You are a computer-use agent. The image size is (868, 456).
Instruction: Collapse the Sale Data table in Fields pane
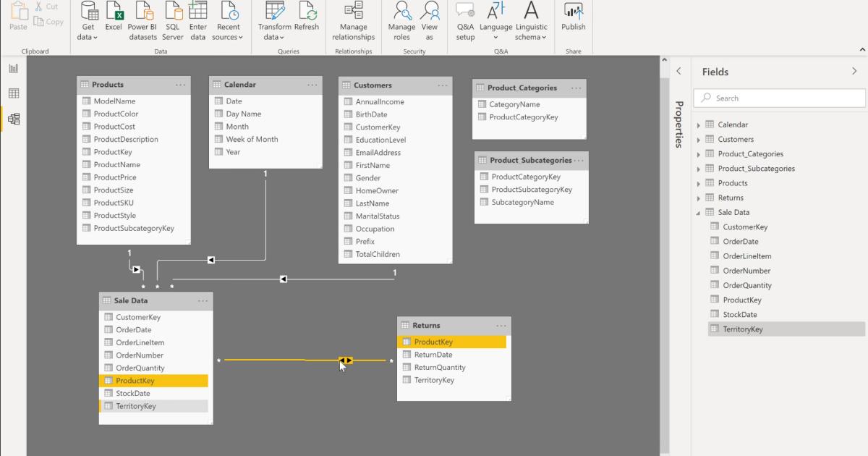[x=697, y=212]
